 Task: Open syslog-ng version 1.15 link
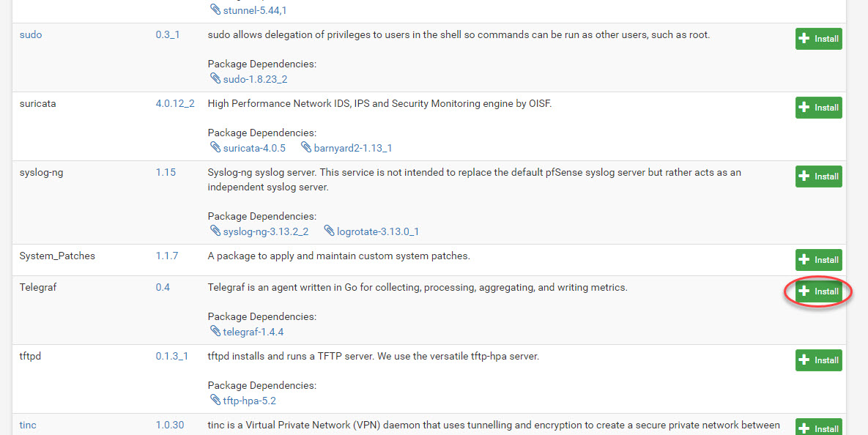coord(166,173)
